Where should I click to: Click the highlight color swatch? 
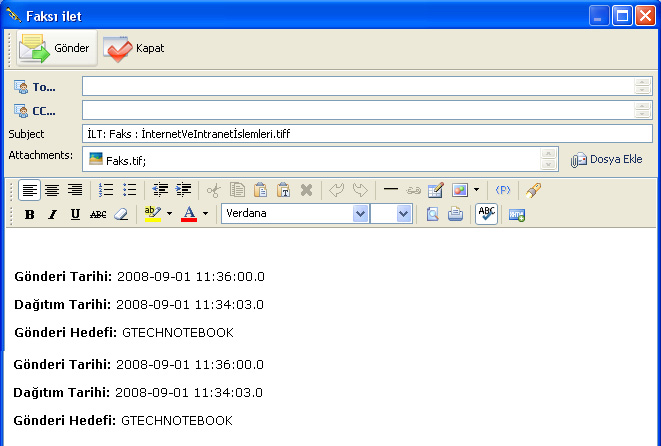coord(152,214)
